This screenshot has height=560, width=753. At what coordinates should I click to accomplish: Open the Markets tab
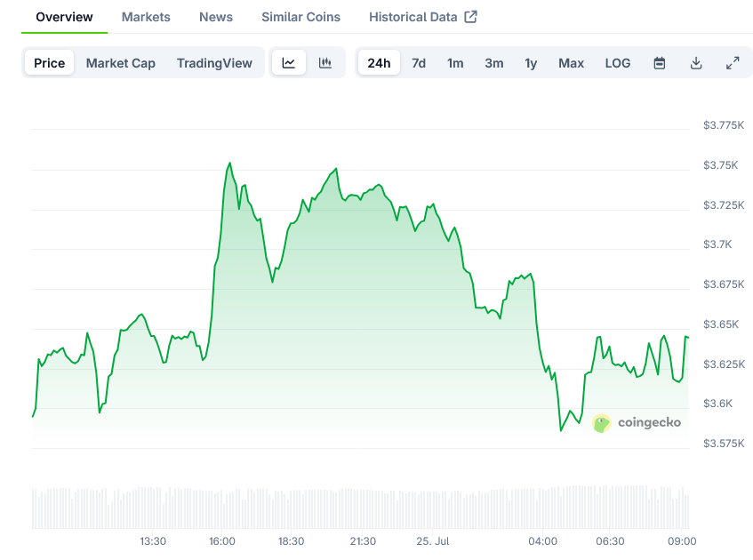coord(146,17)
